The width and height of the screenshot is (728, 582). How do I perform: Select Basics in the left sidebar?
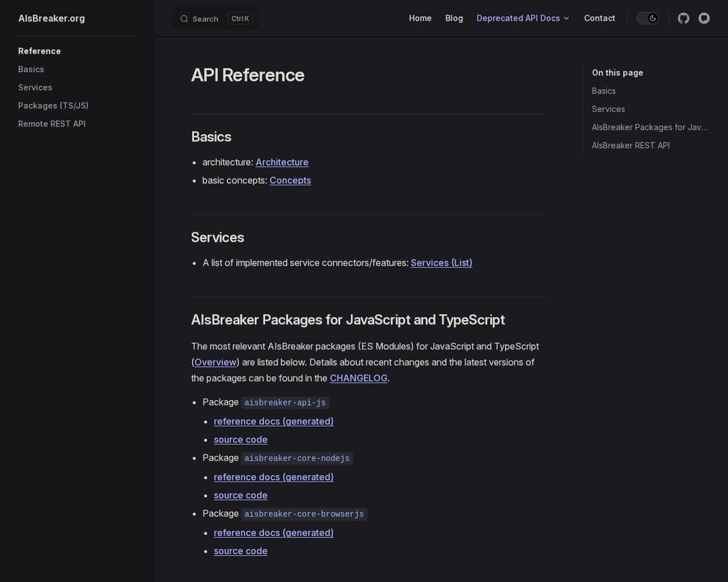[x=31, y=69]
